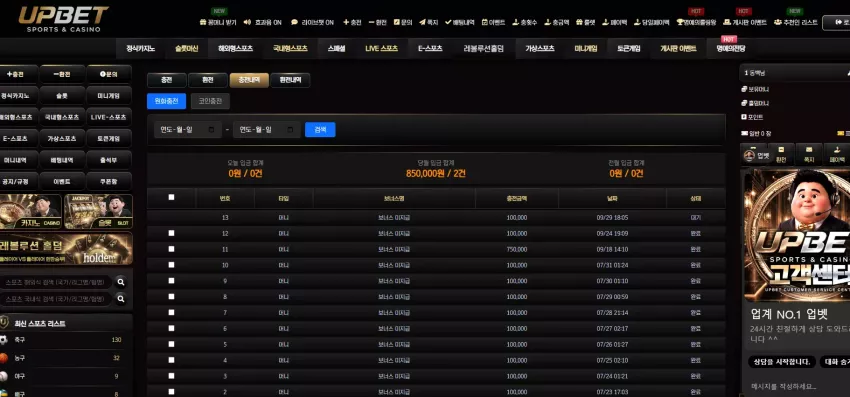Click the 상담을 시작합니다. chat button
The height and width of the screenshot is (397, 850).
(782, 362)
